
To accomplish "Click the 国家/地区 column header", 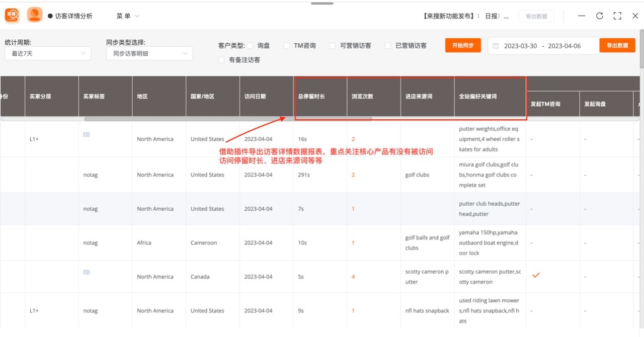I will tap(213, 96).
